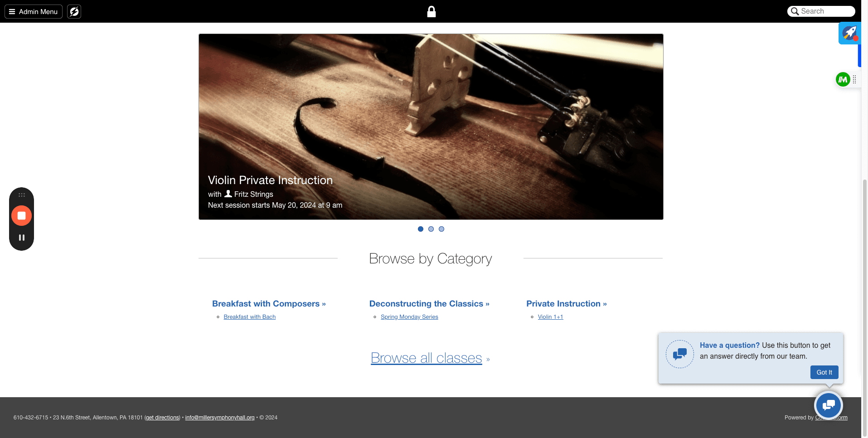Screen dimensions: 868x438
Task: Click get directions link in footer
Action: click(162, 418)
